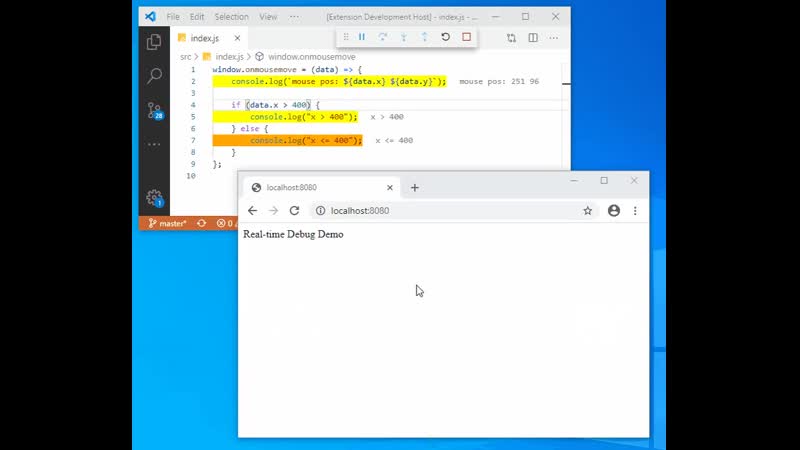Viewport: 800px width, 450px height.
Task: Close the localhost:8080 browser tab
Action: point(390,188)
